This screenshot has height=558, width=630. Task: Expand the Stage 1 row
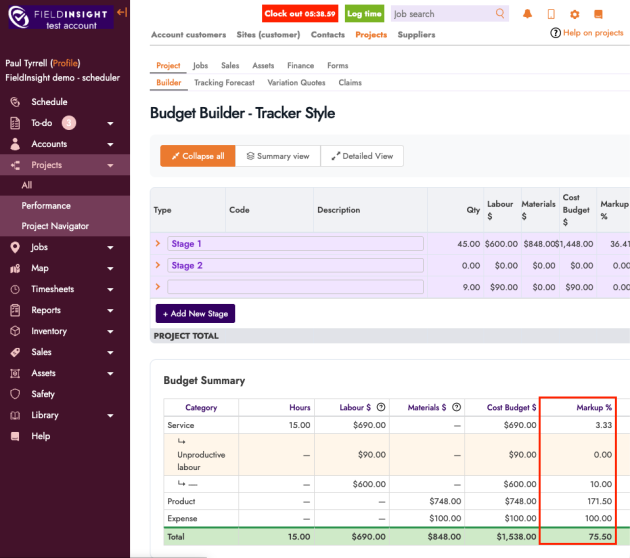[x=158, y=244]
